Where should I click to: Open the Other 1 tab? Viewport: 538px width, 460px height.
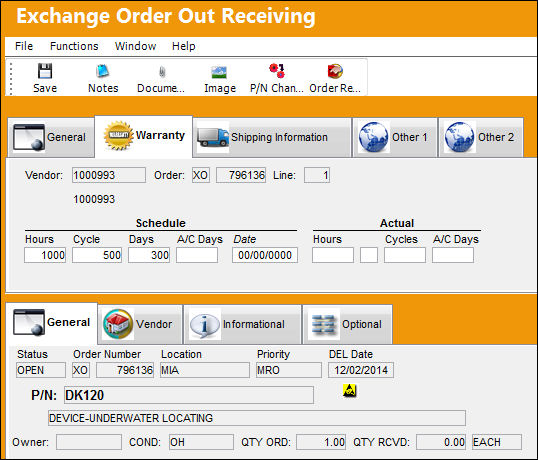(x=395, y=137)
